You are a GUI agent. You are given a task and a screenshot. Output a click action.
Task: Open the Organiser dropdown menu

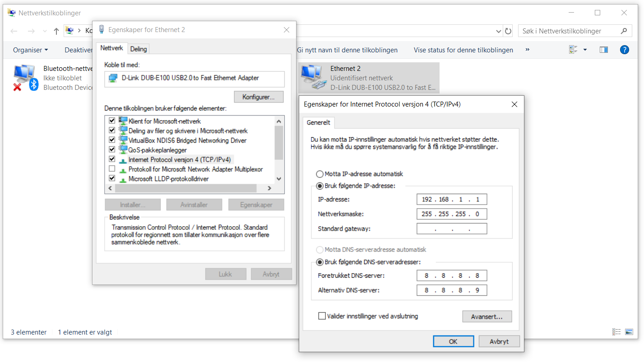tap(30, 50)
